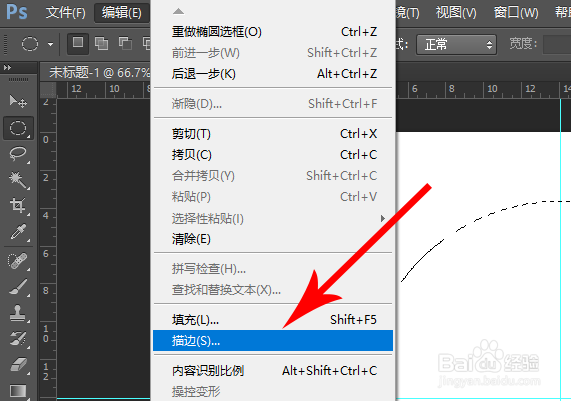Click the Photoshop Ps logo
571x401 pixels.
point(16,12)
